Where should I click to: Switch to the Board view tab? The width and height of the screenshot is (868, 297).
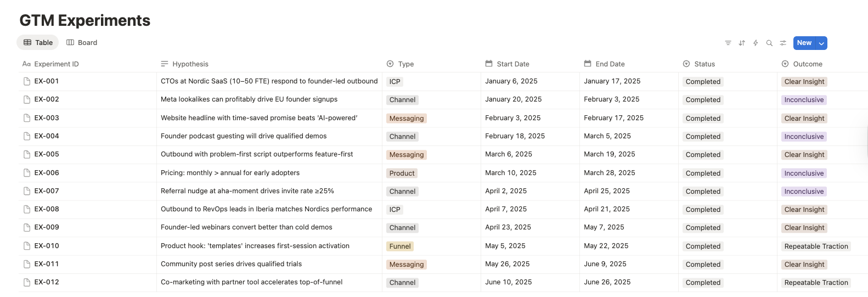[82, 42]
